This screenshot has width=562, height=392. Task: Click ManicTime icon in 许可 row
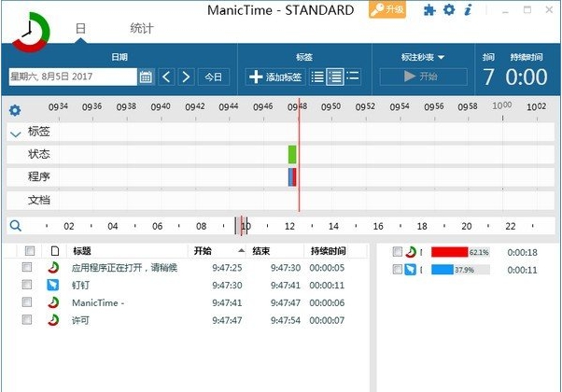(x=53, y=319)
